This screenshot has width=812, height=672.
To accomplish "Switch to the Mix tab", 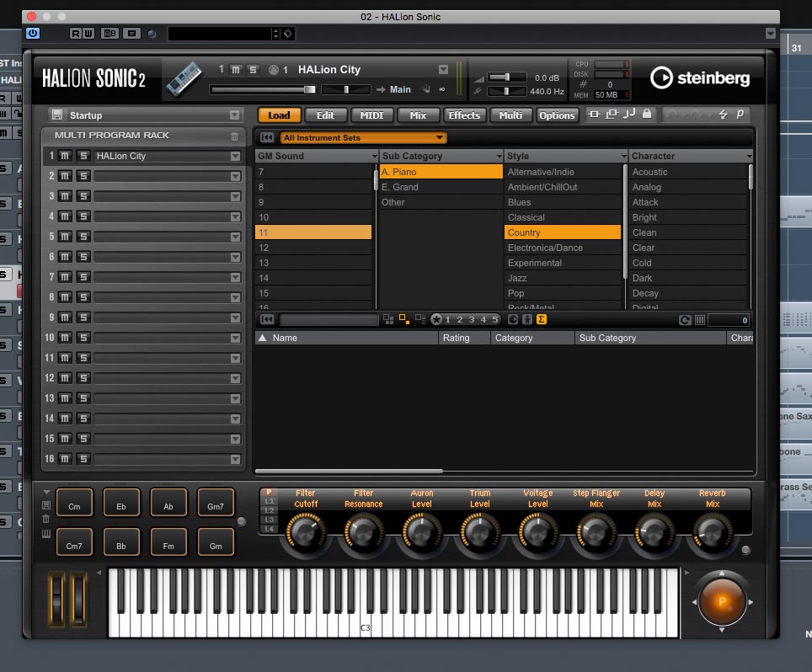I will pos(418,115).
